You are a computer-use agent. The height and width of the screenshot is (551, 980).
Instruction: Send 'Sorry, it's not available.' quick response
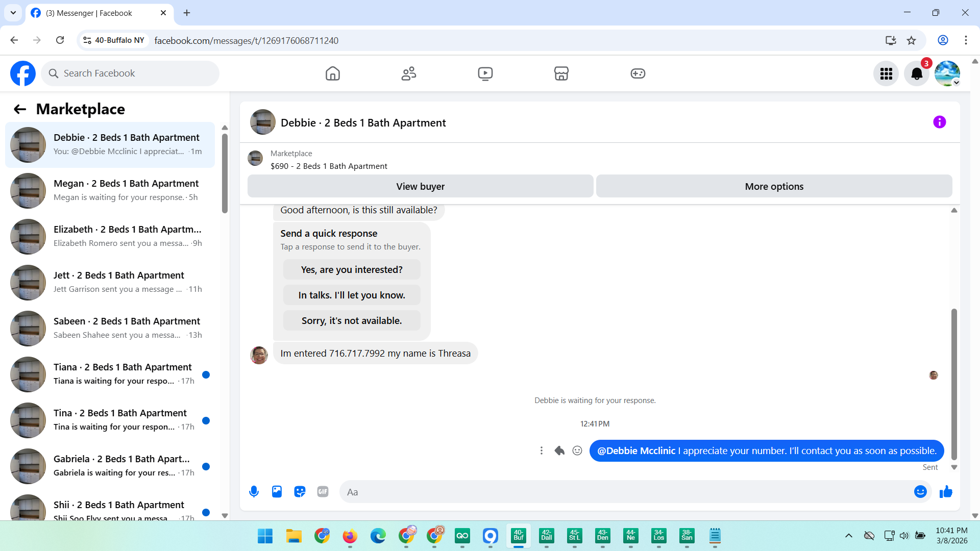(352, 320)
